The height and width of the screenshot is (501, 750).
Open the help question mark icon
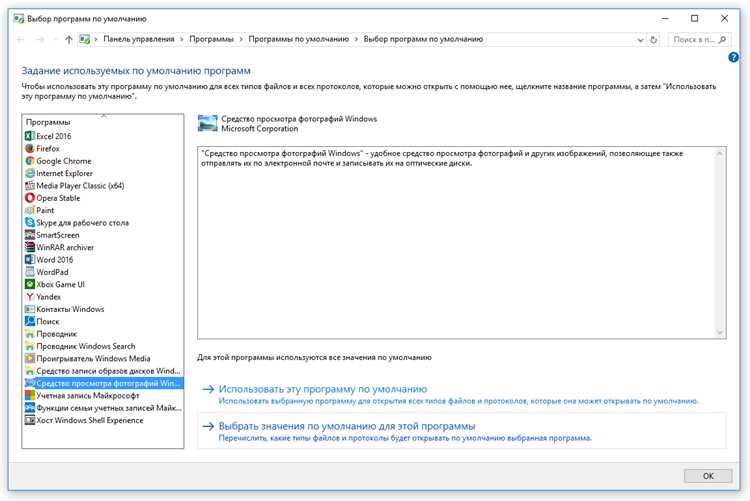pyautogui.click(x=733, y=57)
